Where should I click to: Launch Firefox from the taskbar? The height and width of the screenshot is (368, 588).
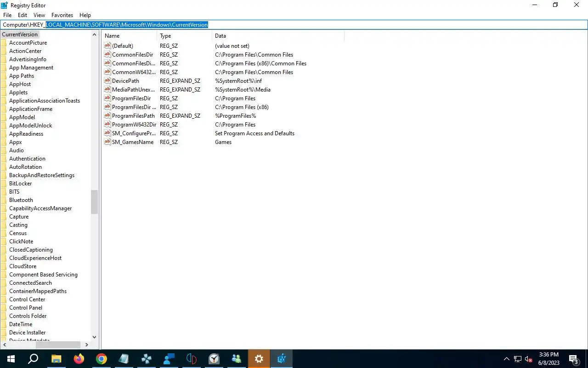click(x=79, y=359)
